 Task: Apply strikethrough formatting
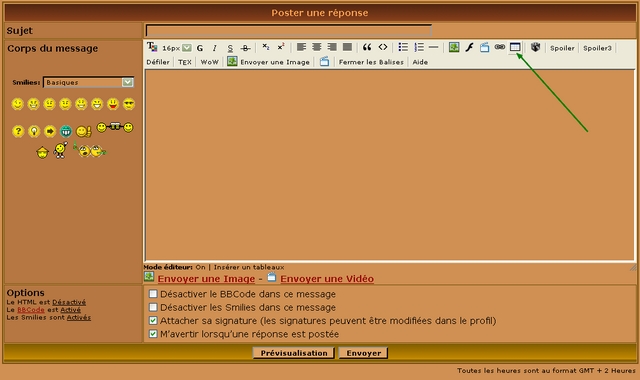click(x=245, y=48)
